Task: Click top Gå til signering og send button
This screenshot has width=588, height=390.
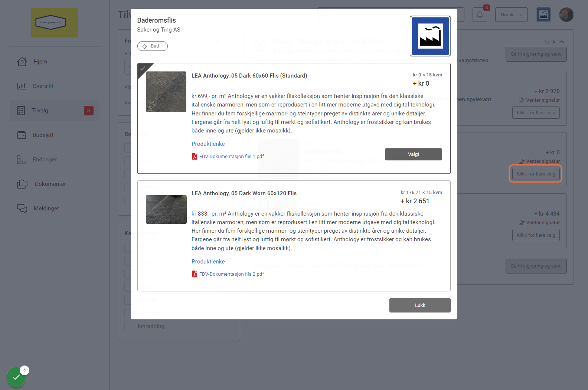Action: [x=536, y=54]
